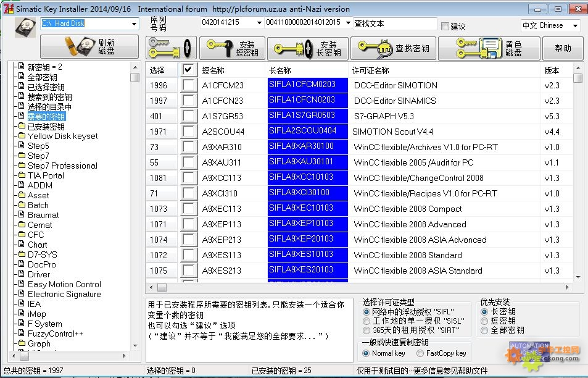The image size is (588, 378).
Task: Sort by 短名称 column header
Action: point(213,70)
